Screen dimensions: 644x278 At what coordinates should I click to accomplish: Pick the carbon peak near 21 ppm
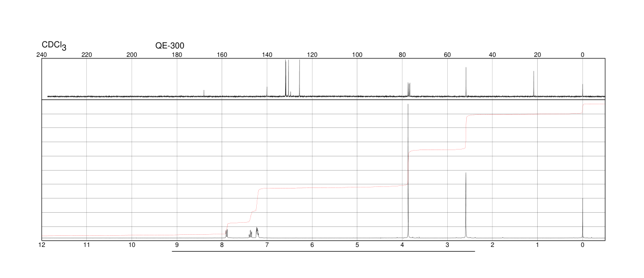click(534, 84)
